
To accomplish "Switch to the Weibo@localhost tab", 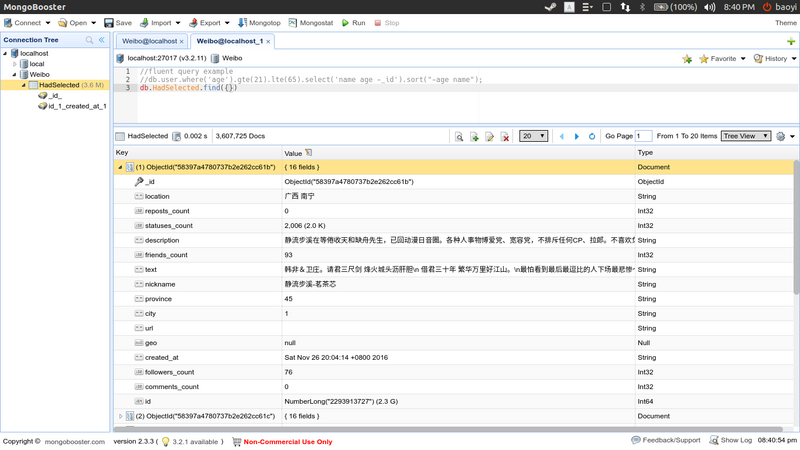I will [149, 41].
